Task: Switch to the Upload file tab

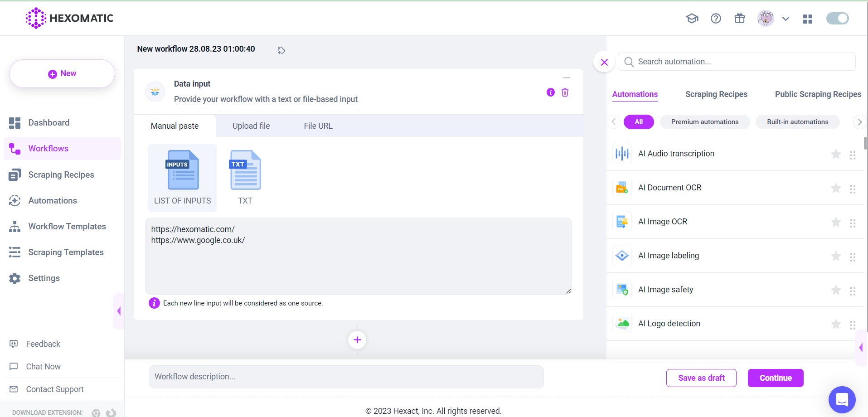Action: [251, 126]
